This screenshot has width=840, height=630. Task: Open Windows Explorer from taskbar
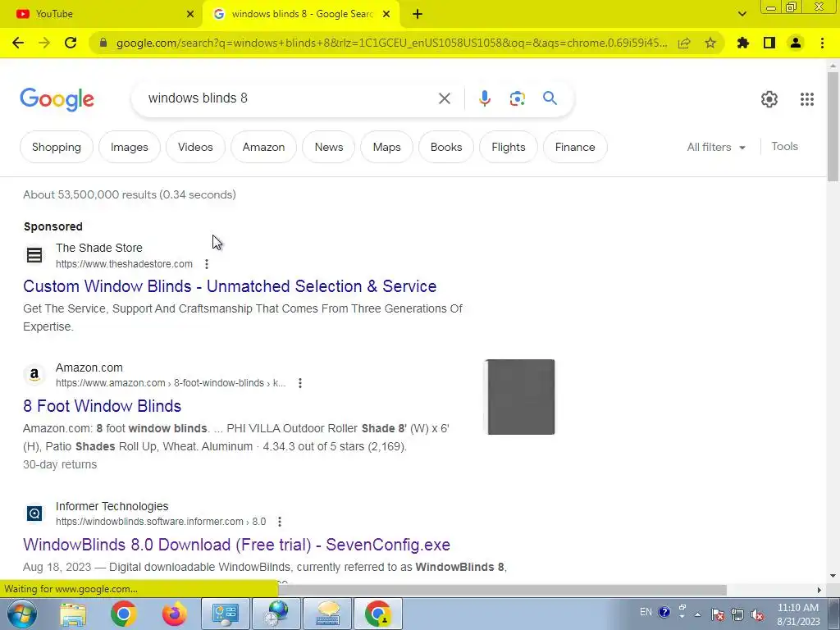point(73,614)
